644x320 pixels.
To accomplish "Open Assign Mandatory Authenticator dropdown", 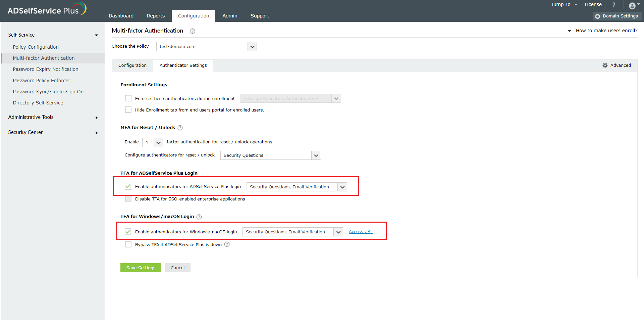I will pos(291,98).
